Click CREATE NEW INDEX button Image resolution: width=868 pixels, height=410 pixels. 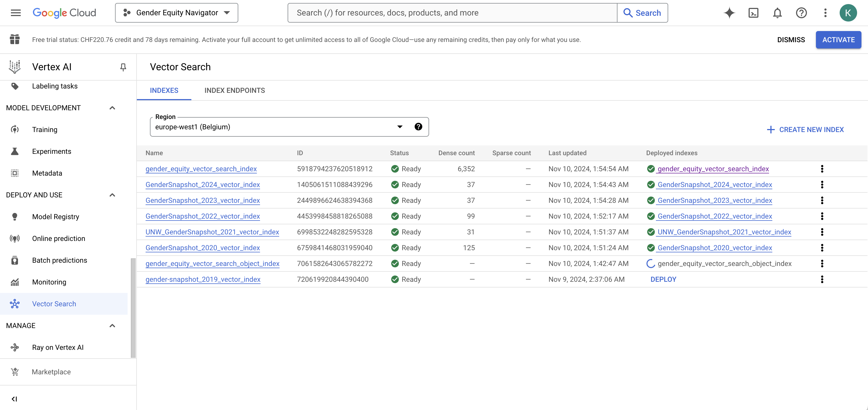(x=805, y=130)
